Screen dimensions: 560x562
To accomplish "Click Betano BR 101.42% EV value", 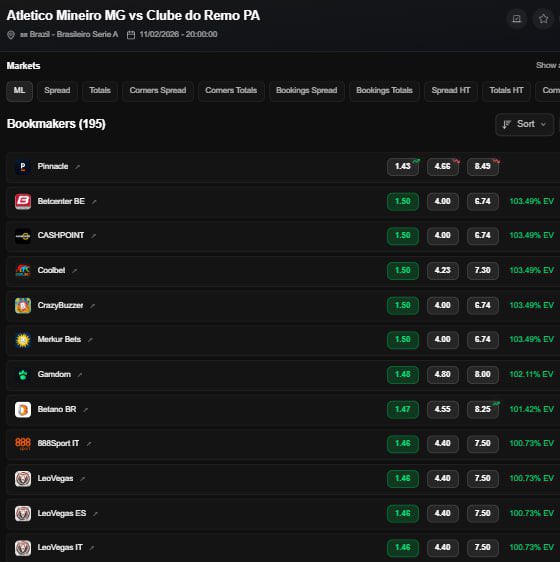I will point(532,409).
